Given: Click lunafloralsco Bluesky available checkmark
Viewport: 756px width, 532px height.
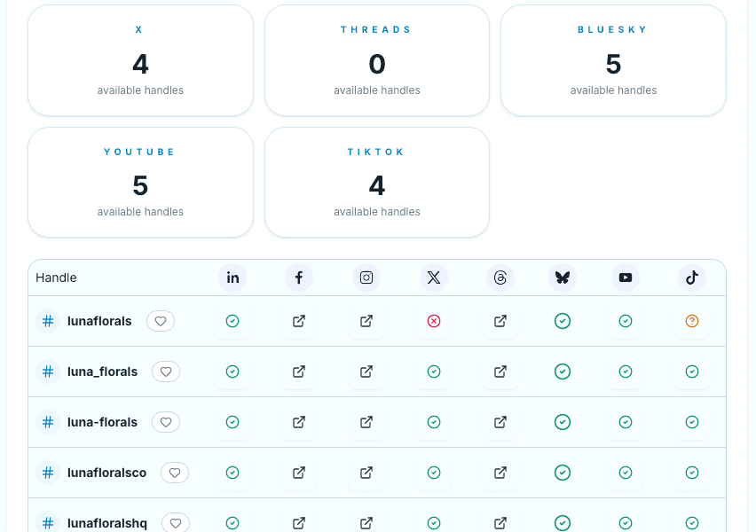Looking at the screenshot, I should 563,473.
